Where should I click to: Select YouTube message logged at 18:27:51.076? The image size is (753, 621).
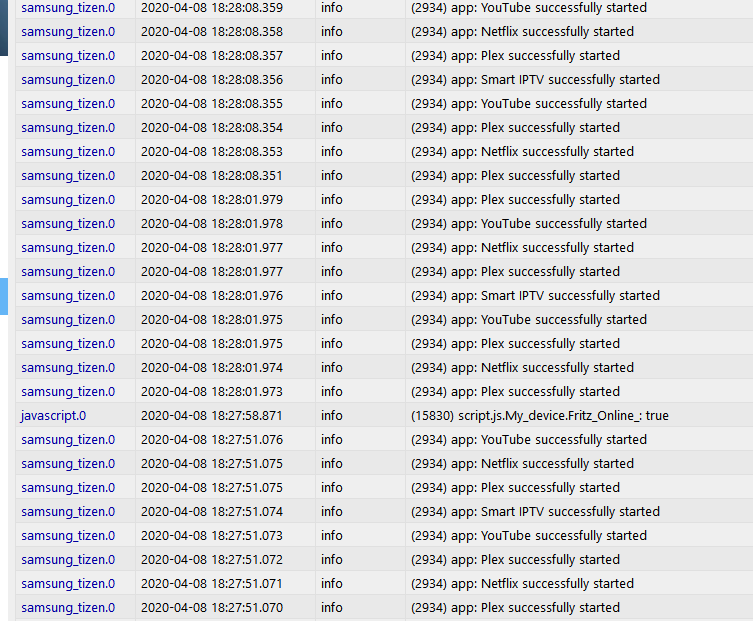(x=529, y=439)
